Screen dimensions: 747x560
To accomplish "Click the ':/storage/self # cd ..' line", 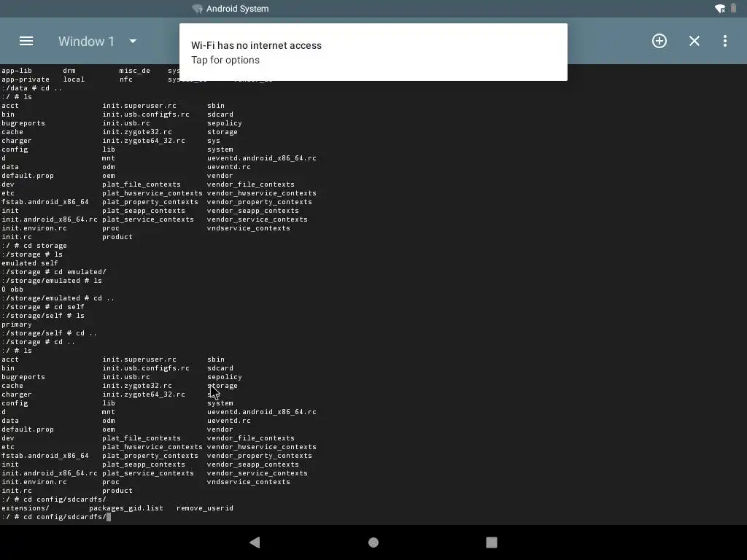I will [49, 333].
